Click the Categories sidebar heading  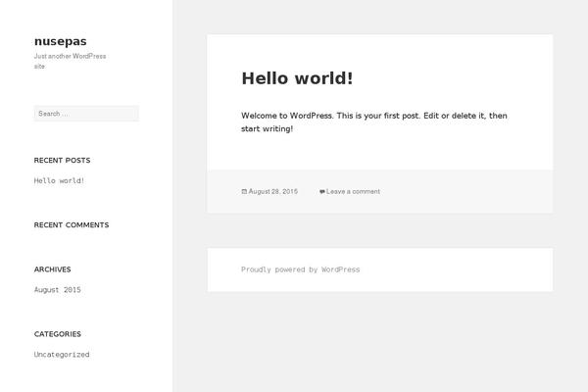57,333
